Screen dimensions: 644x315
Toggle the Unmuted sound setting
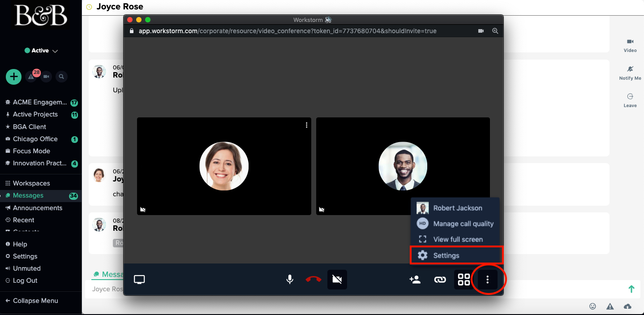(27, 268)
